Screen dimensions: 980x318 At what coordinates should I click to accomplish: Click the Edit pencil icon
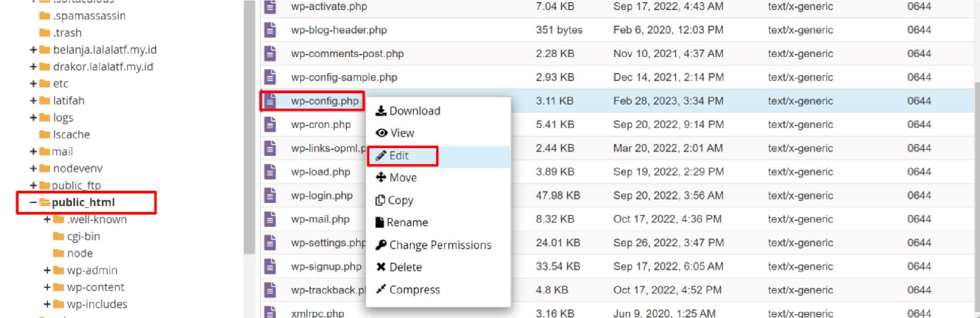[x=381, y=156]
